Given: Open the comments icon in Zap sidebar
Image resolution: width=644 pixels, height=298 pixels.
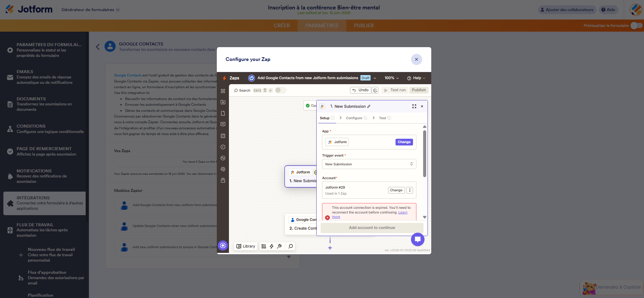Looking at the screenshot, I should pos(223,125).
